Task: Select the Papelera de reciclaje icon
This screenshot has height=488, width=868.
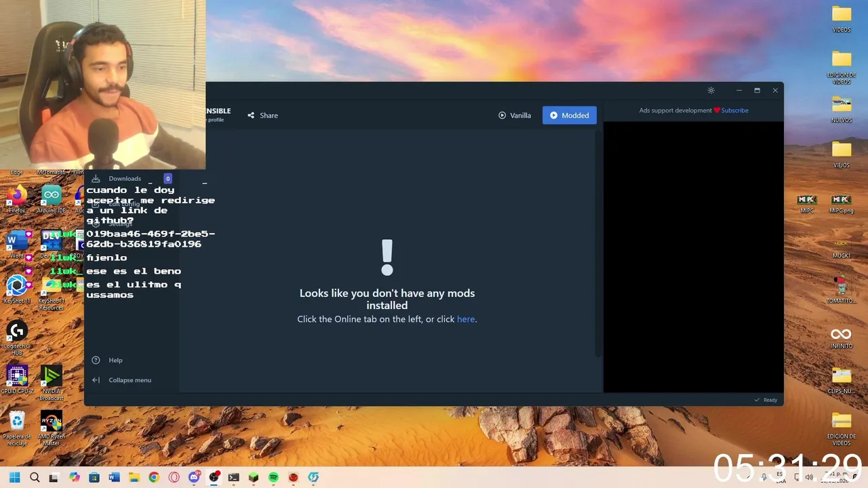Action: [17, 428]
